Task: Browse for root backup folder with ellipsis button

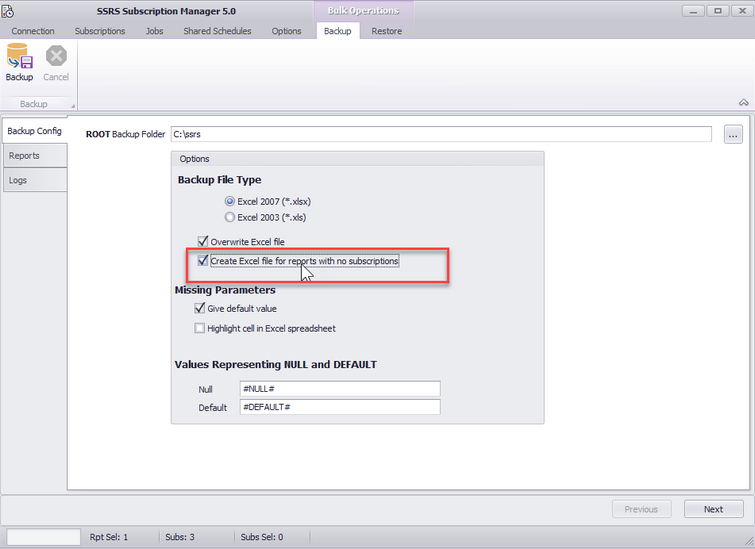Action: [732, 134]
